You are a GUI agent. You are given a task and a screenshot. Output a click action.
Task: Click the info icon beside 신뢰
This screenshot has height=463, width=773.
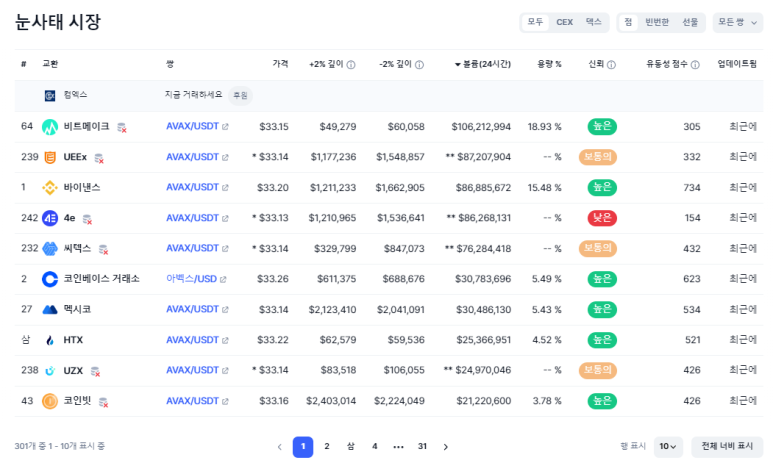[611, 65]
